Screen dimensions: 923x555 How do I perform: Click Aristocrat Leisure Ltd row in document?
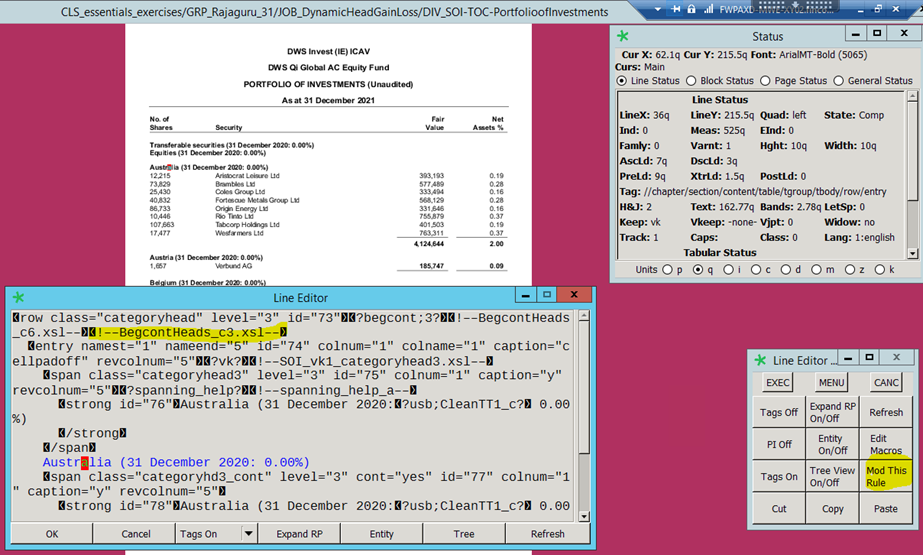[327, 175]
